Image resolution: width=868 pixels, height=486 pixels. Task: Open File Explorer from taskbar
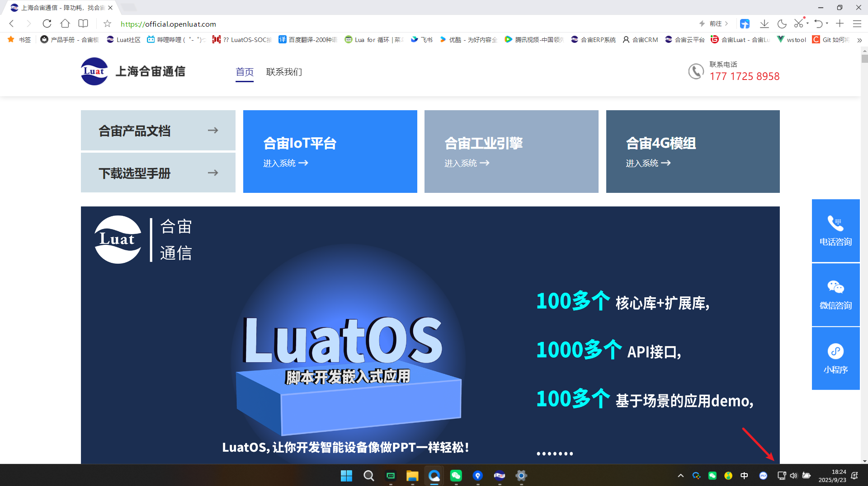coord(412,475)
